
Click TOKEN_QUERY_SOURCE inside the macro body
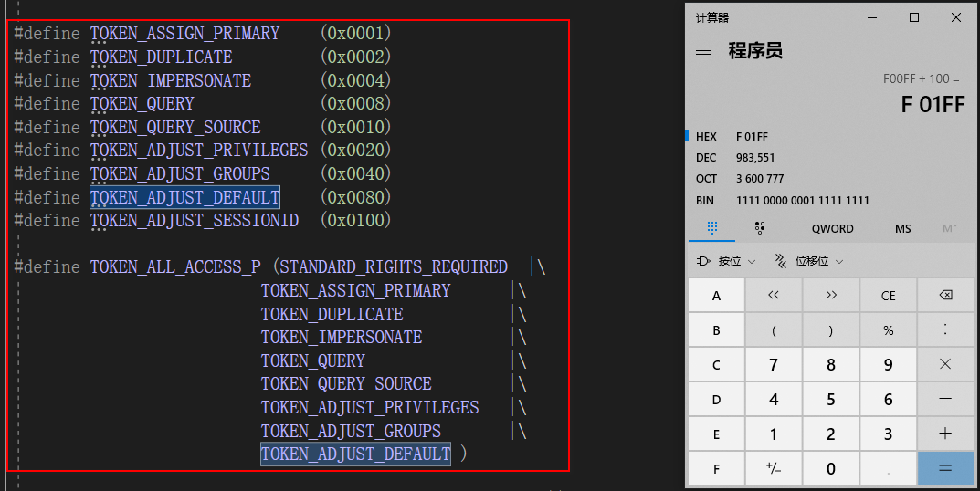pyautogui.click(x=346, y=384)
